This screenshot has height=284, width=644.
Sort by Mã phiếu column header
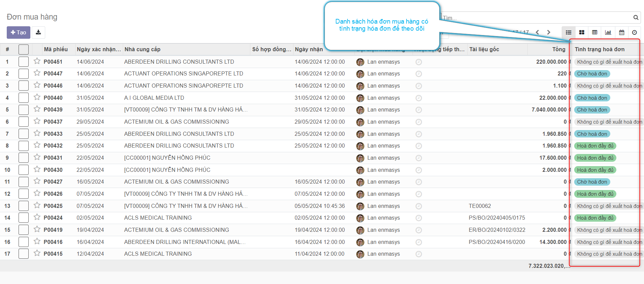coord(56,50)
